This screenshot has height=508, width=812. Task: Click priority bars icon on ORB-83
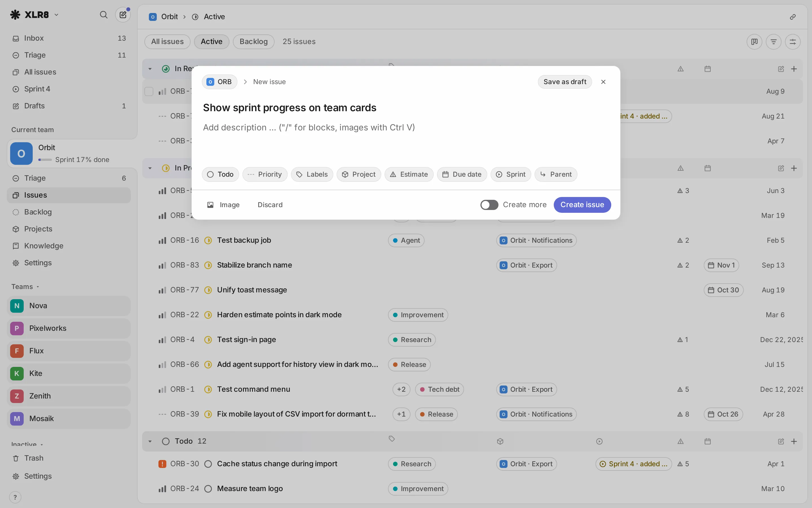162,265
